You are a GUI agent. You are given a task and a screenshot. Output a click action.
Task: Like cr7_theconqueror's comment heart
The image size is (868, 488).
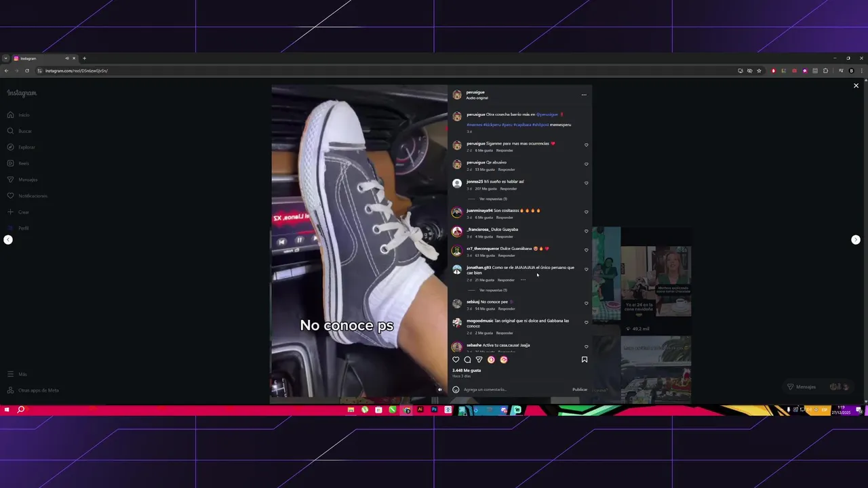point(587,250)
